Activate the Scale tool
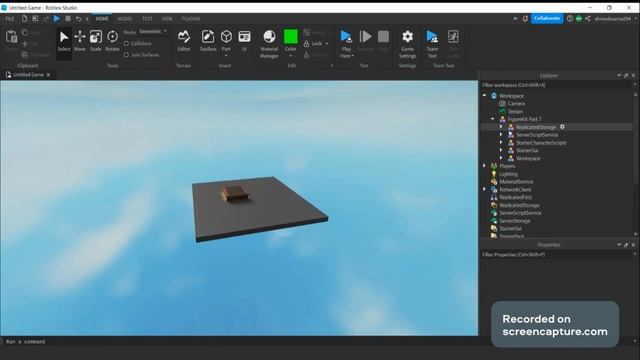Viewport: 640px width, 360px height. [96, 41]
